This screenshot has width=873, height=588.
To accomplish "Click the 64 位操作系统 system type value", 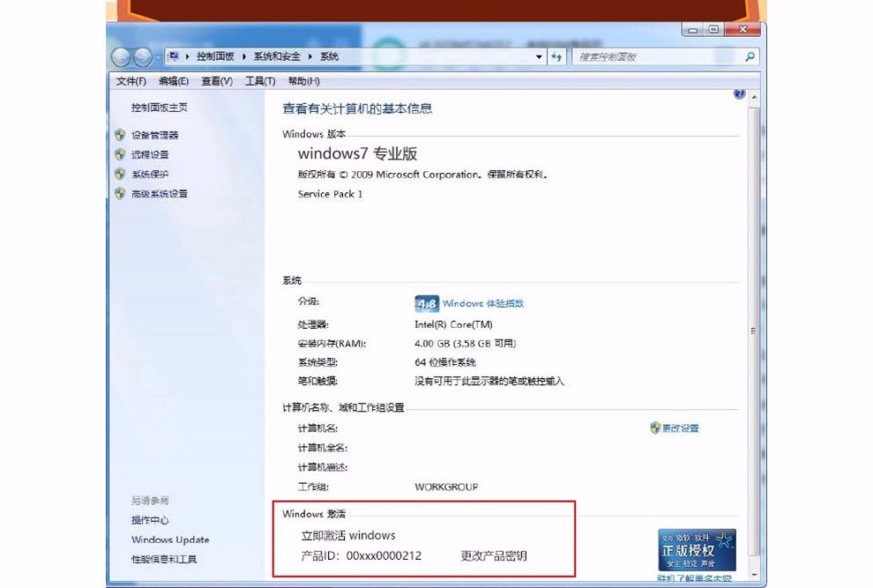I will pyautogui.click(x=445, y=362).
